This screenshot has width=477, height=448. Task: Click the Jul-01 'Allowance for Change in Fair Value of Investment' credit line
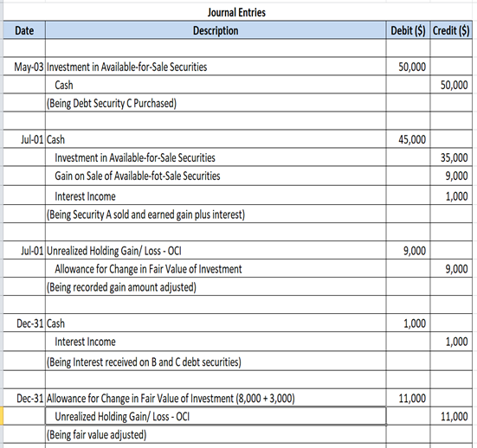[216, 269]
